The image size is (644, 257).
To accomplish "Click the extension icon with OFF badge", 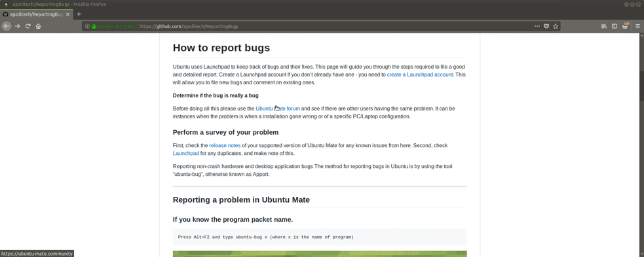I will click(626, 26).
